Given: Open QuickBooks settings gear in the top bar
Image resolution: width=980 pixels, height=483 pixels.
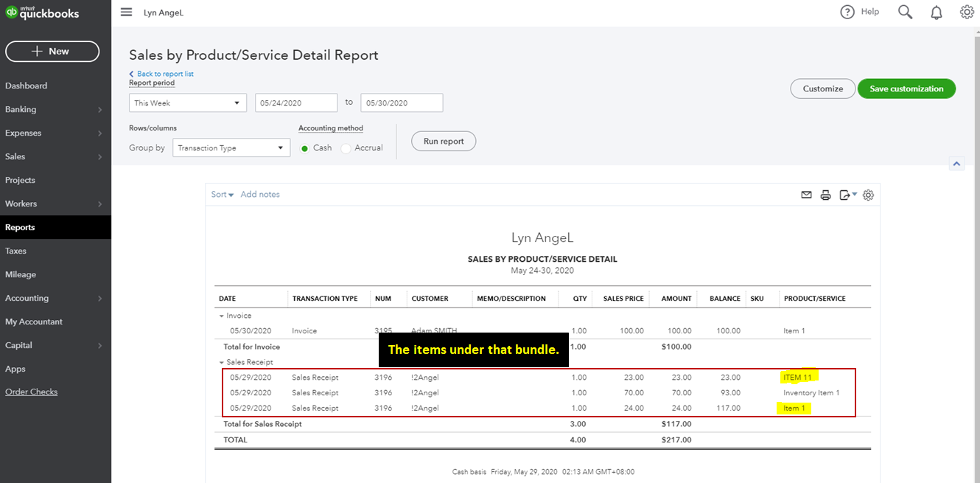Looking at the screenshot, I should click(x=967, y=12).
